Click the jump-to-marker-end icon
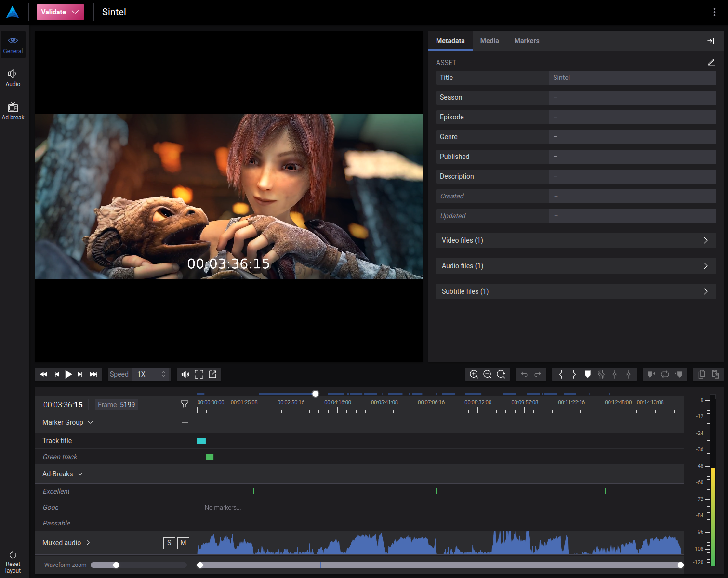728x578 pixels. [628, 374]
